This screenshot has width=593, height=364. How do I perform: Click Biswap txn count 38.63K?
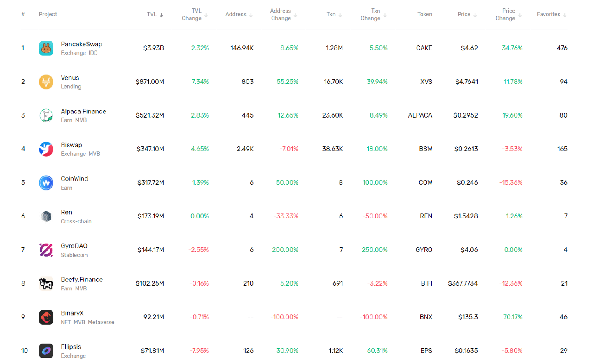332,149
